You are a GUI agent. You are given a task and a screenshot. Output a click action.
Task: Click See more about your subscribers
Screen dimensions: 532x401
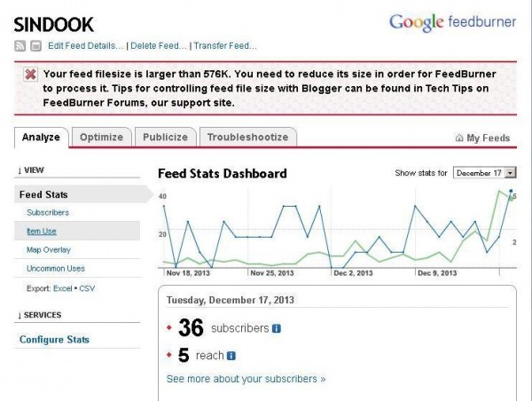point(246,379)
